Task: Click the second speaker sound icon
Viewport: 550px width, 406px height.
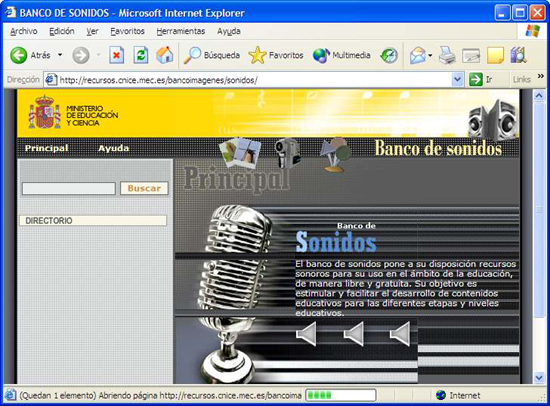Action: [x=354, y=334]
